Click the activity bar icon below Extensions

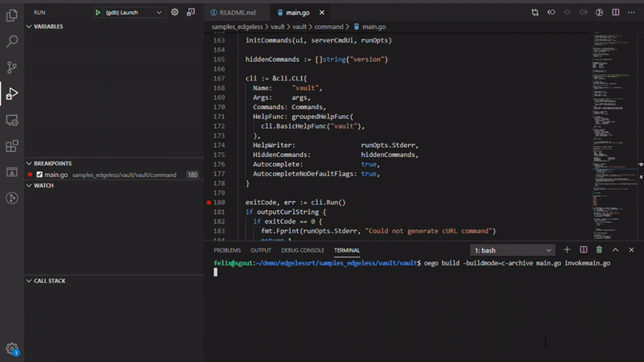pos(12,172)
